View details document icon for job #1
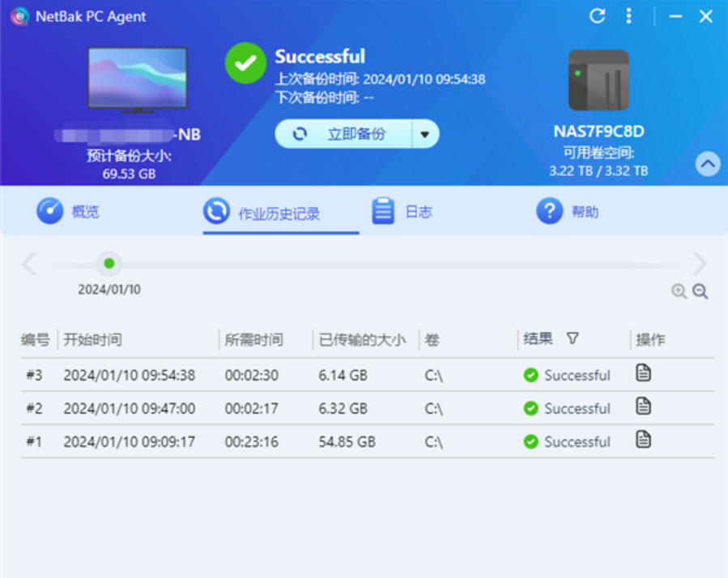This screenshot has width=728, height=578. (x=643, y=440)
